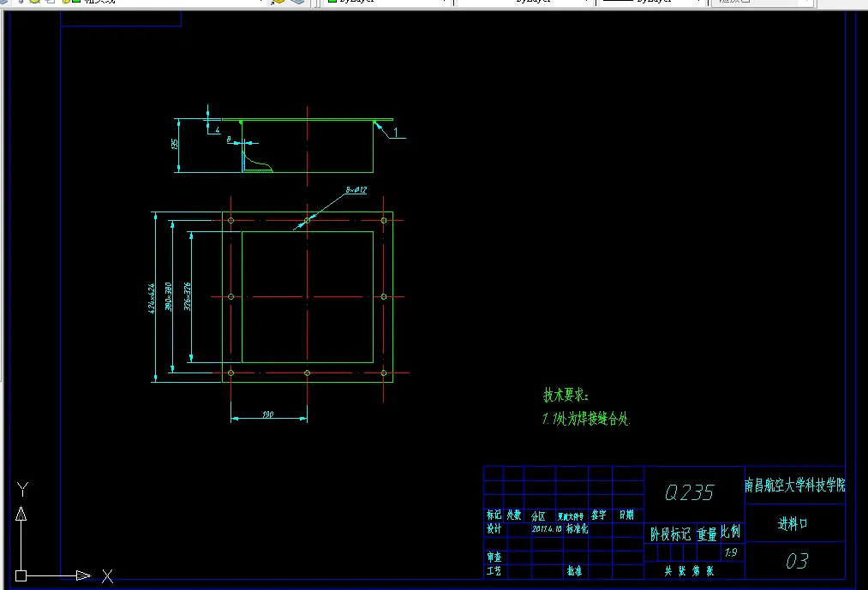Click the 签字 cell in title block
The width and height of the screenshot is (868, 590).
599,516
